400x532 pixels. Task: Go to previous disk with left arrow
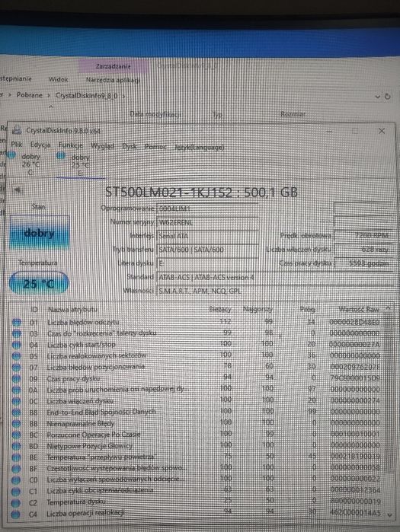coord(16,190)
